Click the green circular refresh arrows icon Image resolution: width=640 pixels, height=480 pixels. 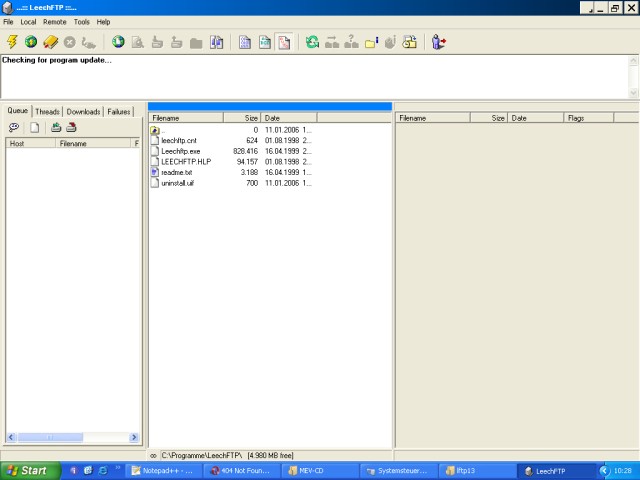(312, 42)
